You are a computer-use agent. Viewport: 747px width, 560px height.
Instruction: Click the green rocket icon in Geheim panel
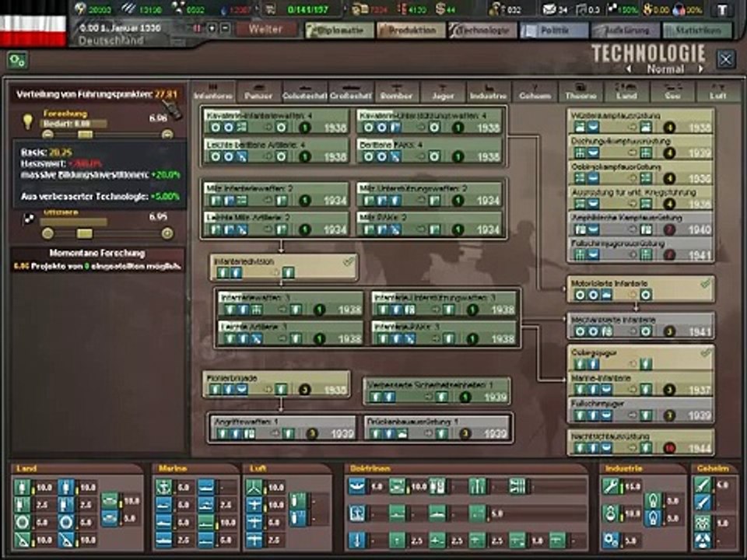(703, 485)
